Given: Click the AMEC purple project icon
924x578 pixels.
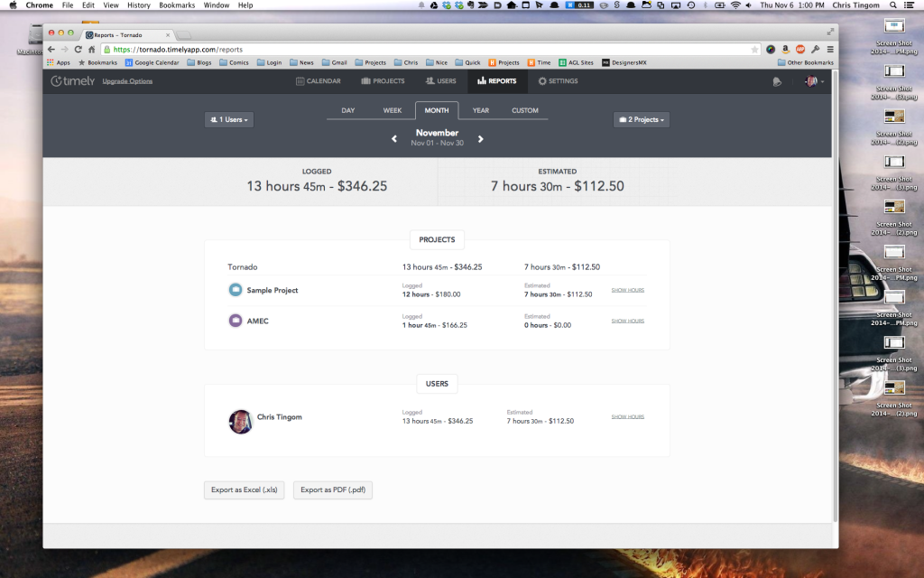Looking at the screenshot, I should coord(236,321).
